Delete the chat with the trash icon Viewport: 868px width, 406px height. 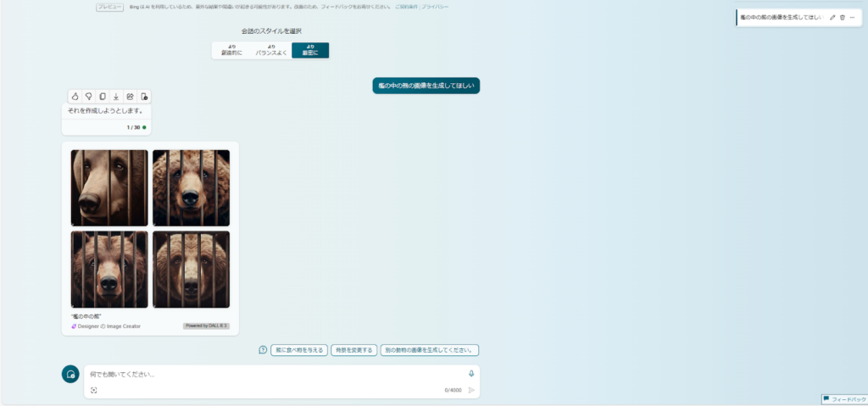click(843, 17)
